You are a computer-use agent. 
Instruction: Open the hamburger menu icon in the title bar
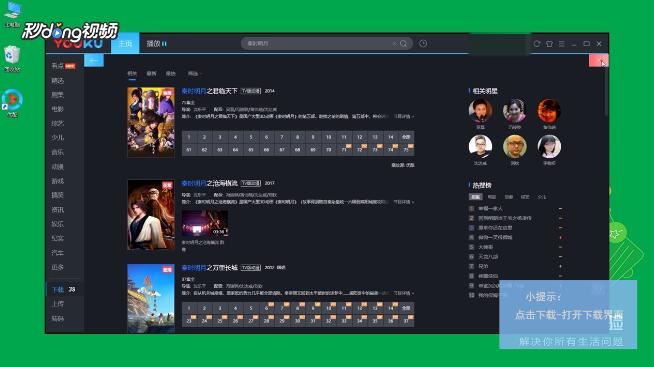click(562, 43)
